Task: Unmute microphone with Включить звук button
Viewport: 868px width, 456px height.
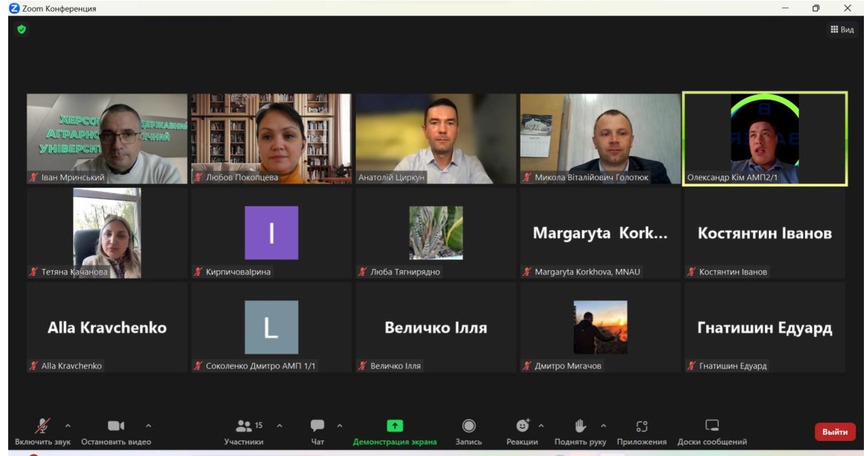Action: (42, 432)
